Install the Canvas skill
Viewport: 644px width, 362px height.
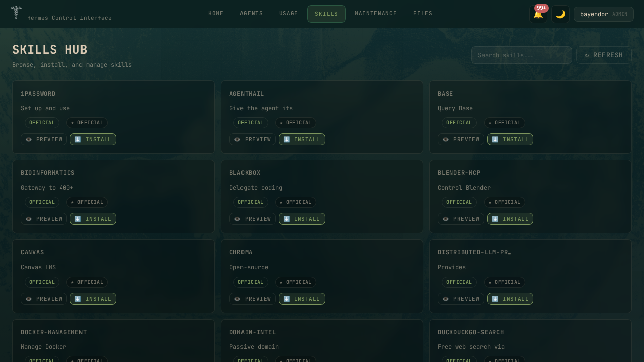coord(93,299)
